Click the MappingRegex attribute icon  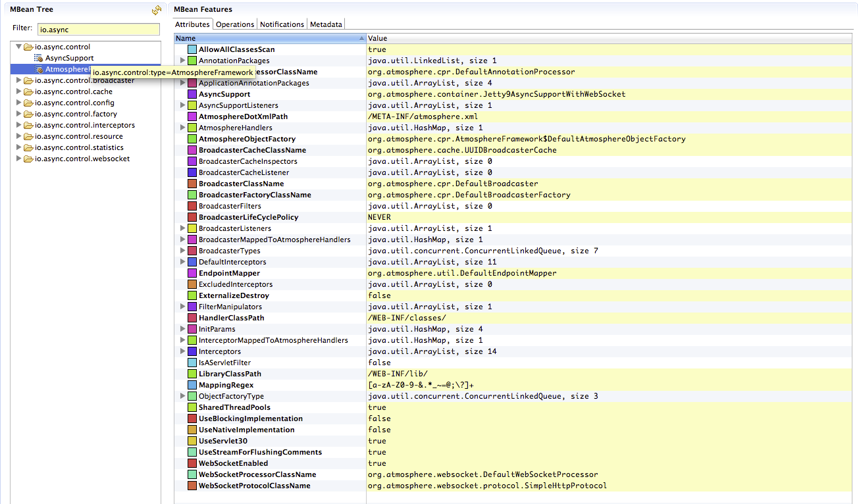coord(192,385)
